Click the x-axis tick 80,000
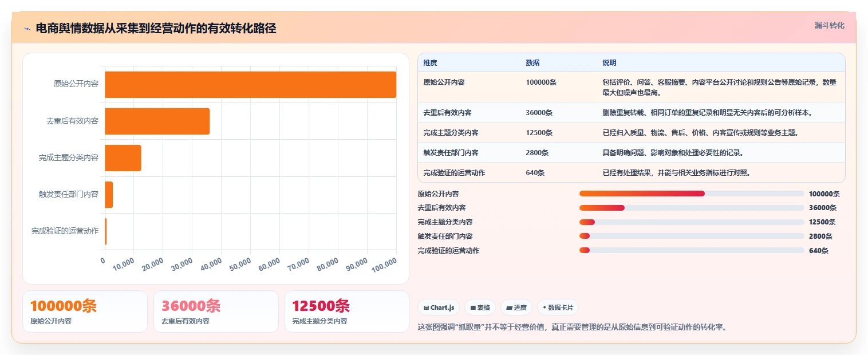 (328, 264)
